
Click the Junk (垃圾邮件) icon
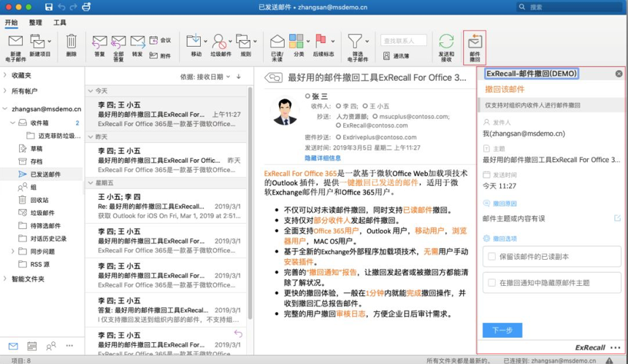219,41
